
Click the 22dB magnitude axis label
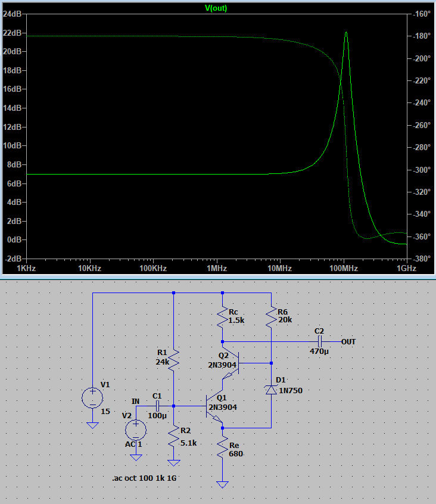(13, 32)
